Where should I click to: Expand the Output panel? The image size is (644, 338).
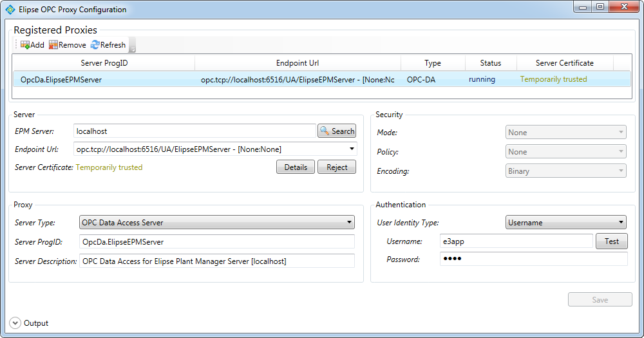coord(15,323)
